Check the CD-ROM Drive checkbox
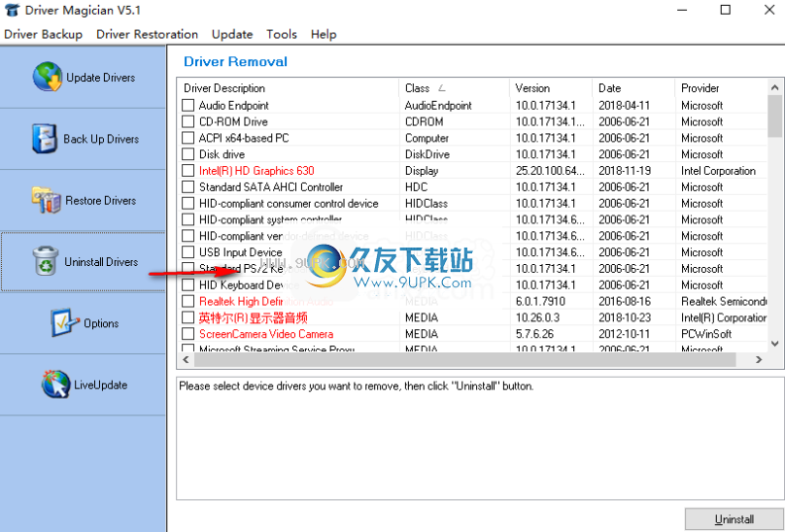This screenshot has width=785, height=532. (x=188, y=121)
